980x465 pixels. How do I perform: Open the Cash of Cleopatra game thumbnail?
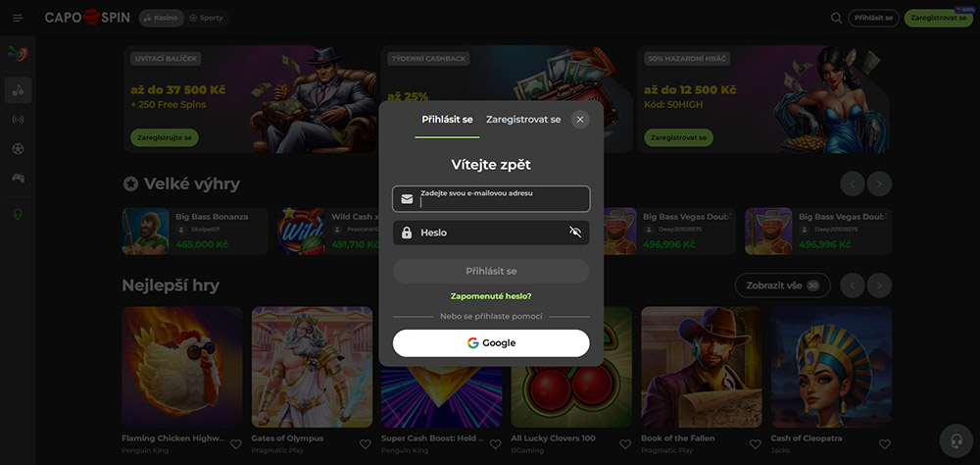coord(831,367)
